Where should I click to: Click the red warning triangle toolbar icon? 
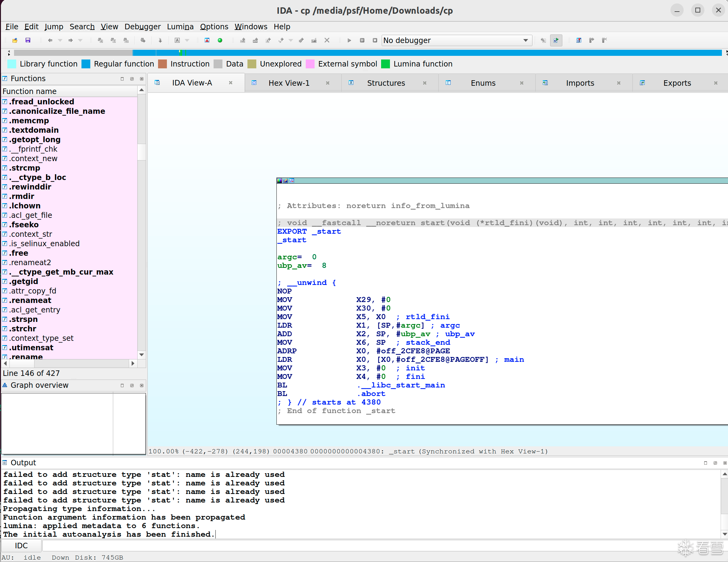point(207,40)
